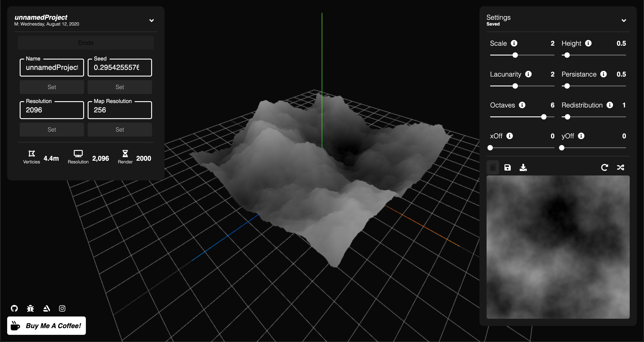Image resolution: width=644 pixels, height=342 pixels.
Task: Collapse the unnamedProject panel
Action: 152,21
